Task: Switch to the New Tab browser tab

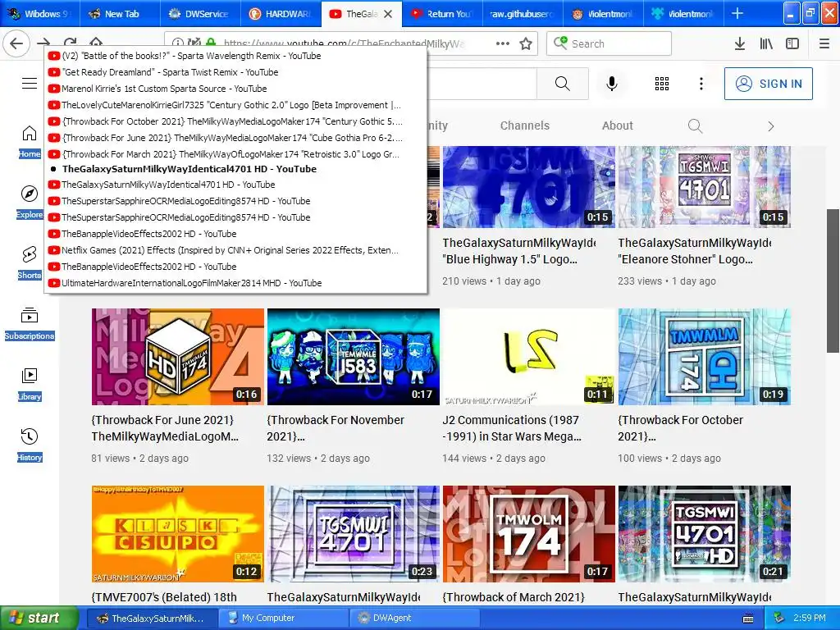Action: [x=120, y=14]
